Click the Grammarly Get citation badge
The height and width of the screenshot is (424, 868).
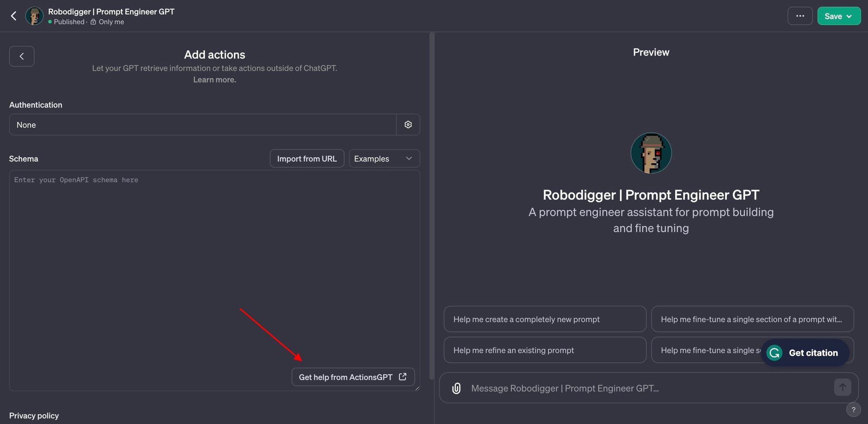[805, 353]
